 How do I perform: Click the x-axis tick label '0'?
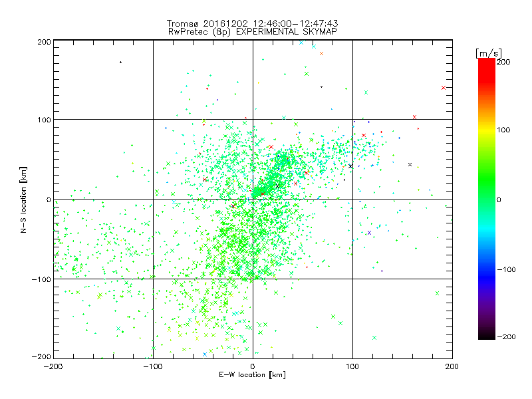coord(253,366)
